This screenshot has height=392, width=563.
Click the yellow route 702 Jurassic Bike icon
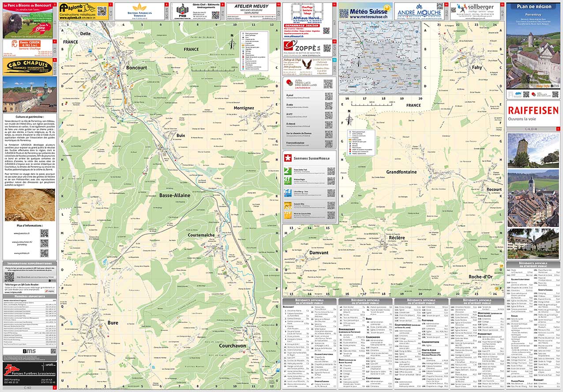(287, 205)
